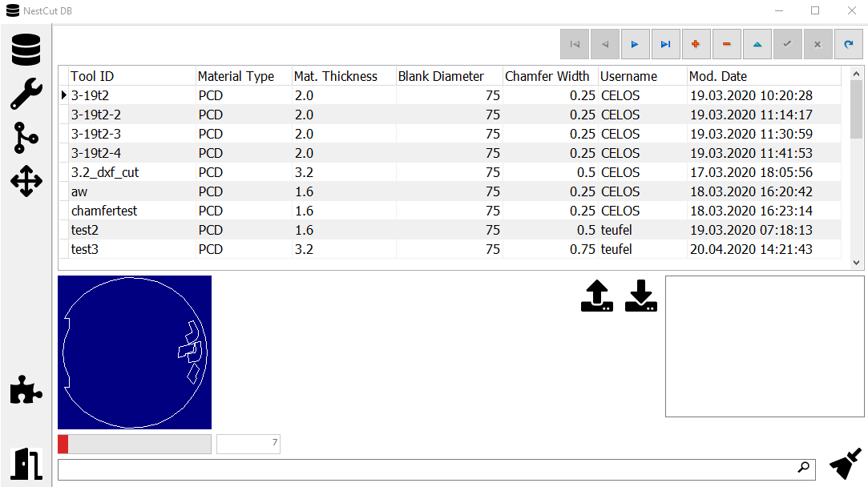Screen dimensions: 868x487
Task: Click the Blank Diameter column header
Action: click(449, 76)
